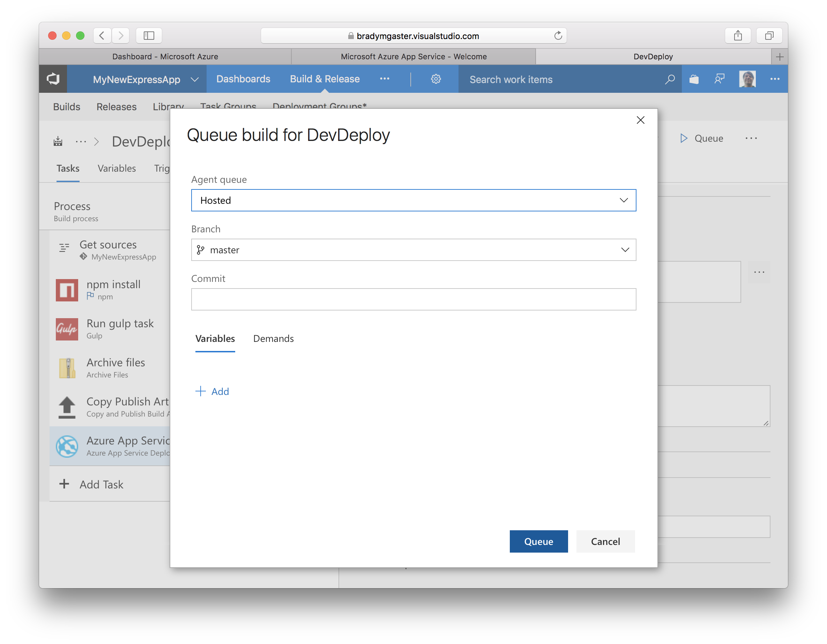Click the search magnifier icon
Viewport: 827px width, 644px height.
(x=670, y=79)
